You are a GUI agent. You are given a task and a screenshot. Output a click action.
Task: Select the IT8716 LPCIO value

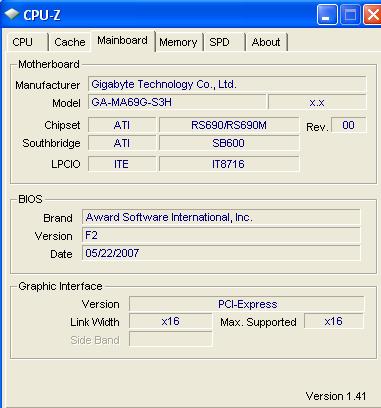pos(229,164)
